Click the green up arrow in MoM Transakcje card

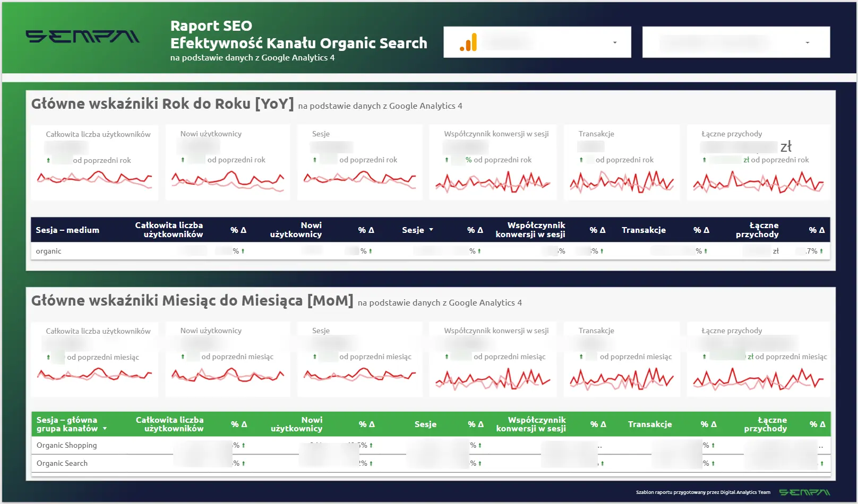(x=581, y=357)
